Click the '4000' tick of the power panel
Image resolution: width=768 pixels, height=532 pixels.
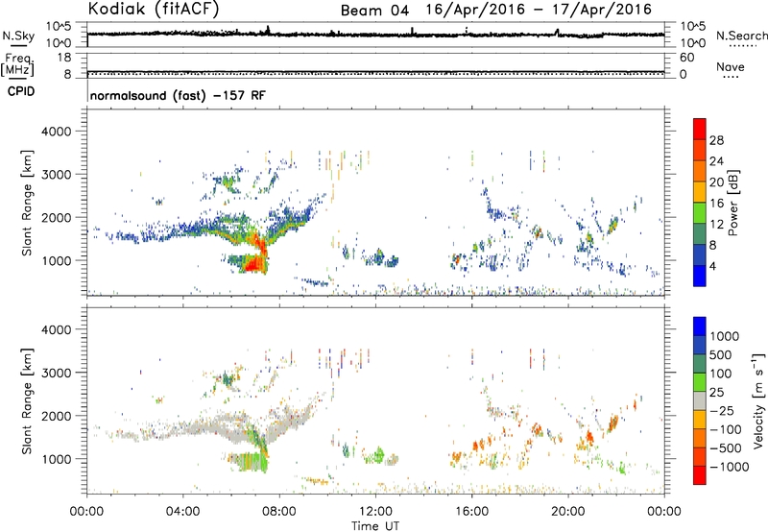[x=56, y=132]
